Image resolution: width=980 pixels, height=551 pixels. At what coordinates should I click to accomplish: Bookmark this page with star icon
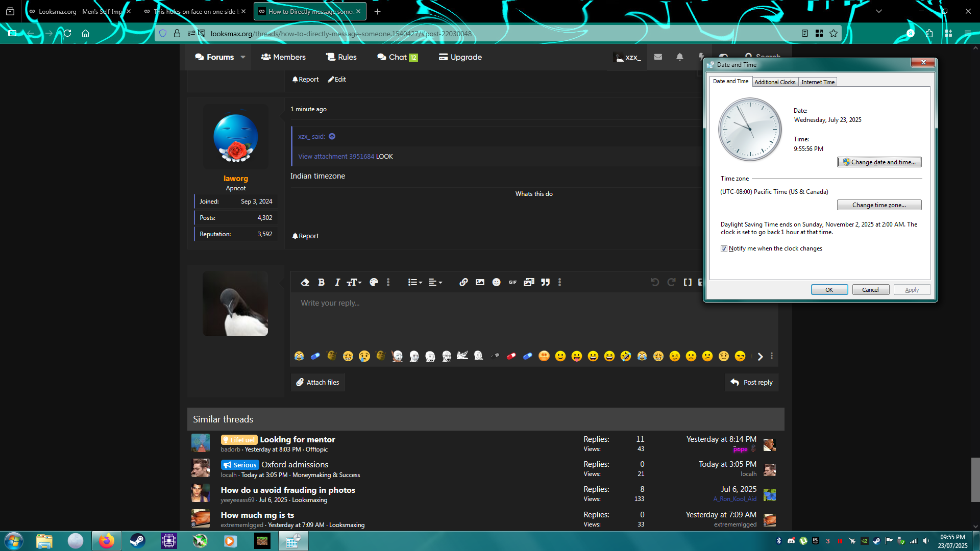tap(833, 33)
